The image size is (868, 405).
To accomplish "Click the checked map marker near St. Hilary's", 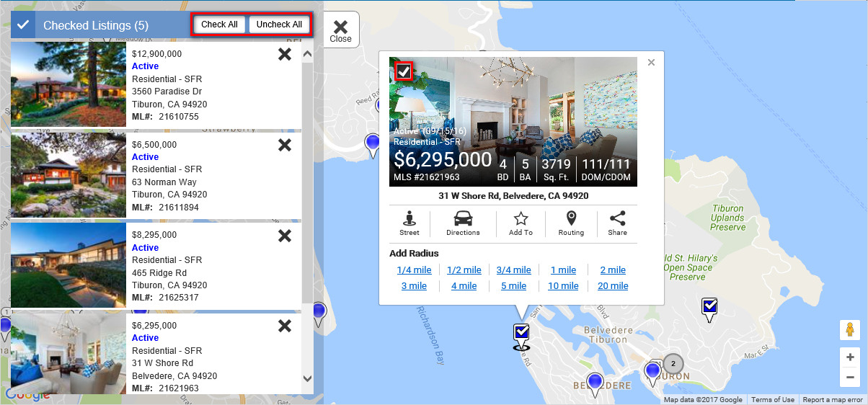I will click(x=710, y=309).
